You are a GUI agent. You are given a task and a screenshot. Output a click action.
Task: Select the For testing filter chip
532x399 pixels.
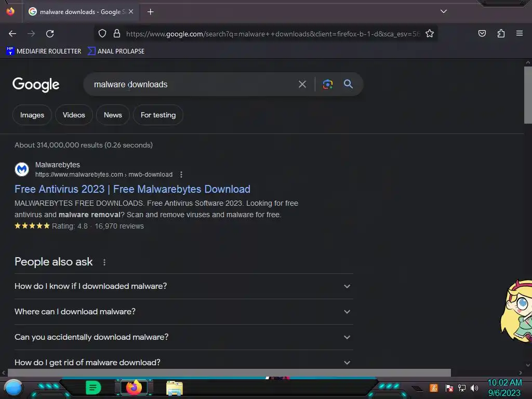tap(158, 115)
